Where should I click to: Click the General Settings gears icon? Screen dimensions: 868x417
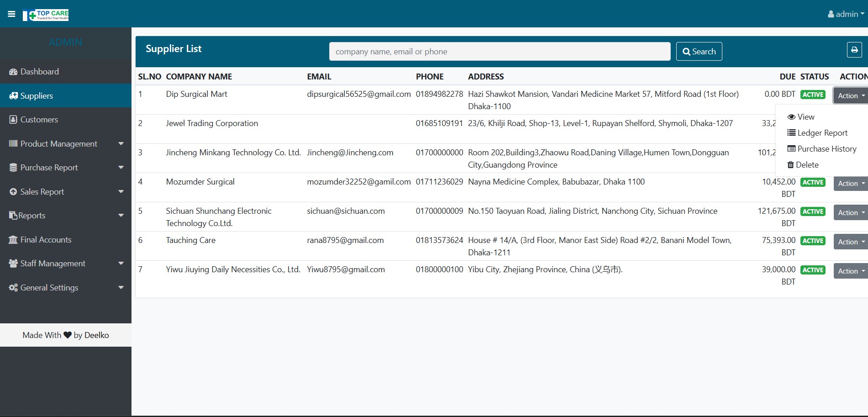(x=13, y=288)
